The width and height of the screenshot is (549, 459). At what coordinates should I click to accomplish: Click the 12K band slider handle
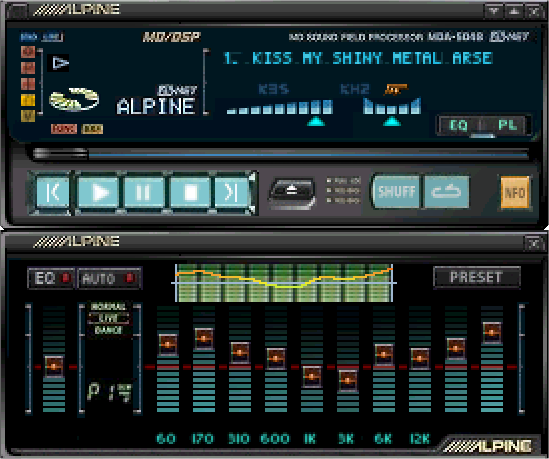pos(420,359)
